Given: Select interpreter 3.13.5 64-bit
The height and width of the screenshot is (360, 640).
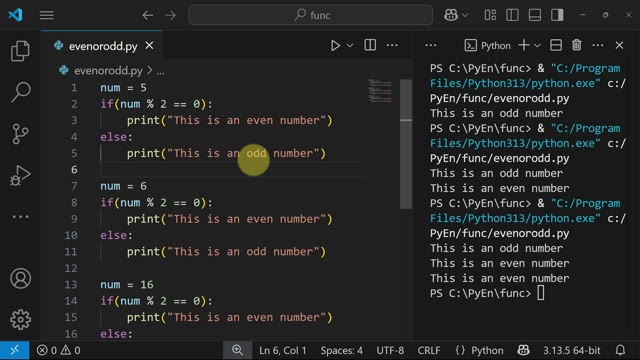Looking at the screenshot, I should [x=571, y=351].
